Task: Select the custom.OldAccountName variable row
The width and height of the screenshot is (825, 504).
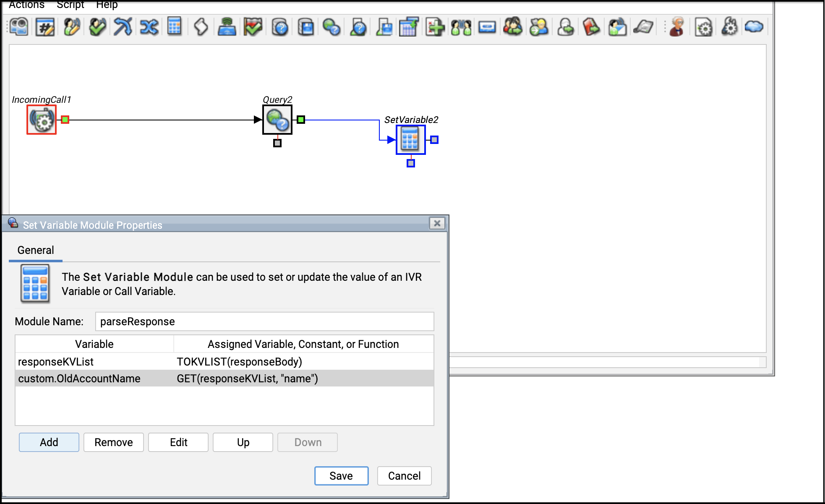Action: tap(225, 379)
